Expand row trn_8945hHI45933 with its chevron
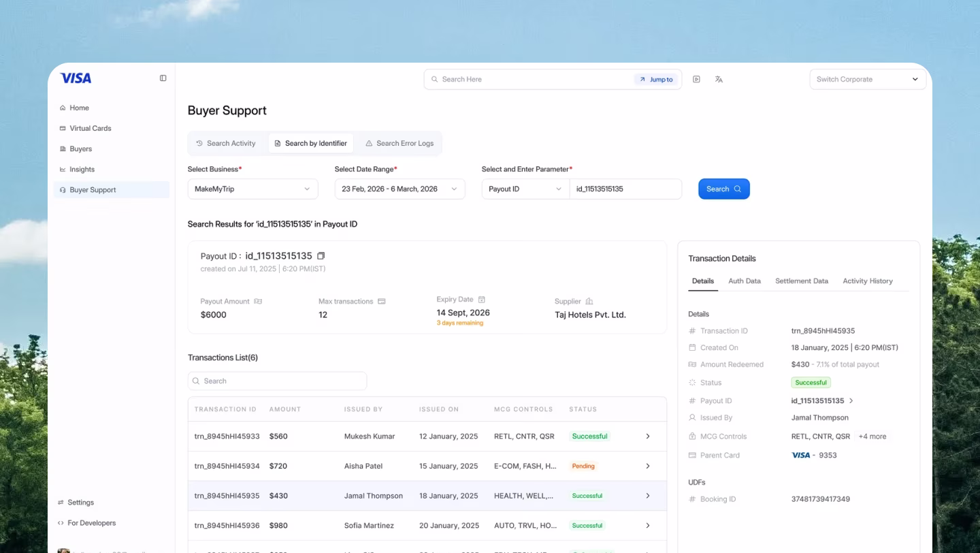The image size is (980, 553). tap(648, 436)
